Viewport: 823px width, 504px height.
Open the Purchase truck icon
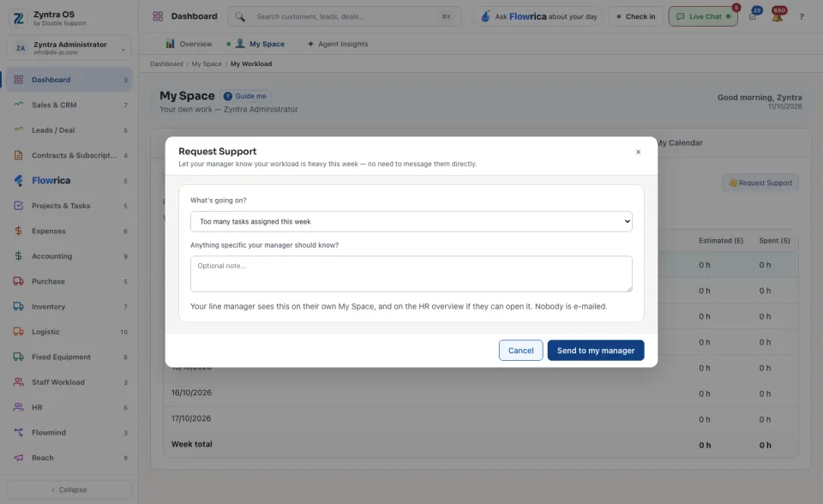(x=18, y=281)
